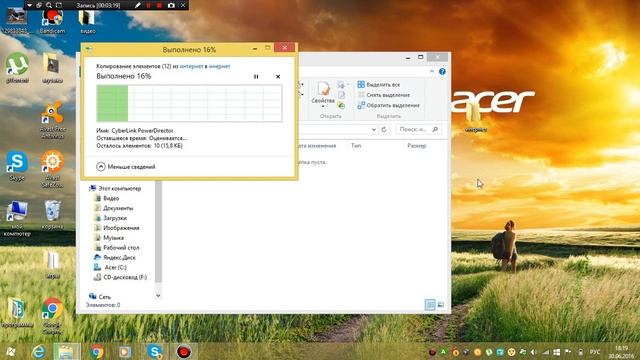Sort by the Размер column header
This screenshot has height=360, width=640.
(x=416, y=146)
